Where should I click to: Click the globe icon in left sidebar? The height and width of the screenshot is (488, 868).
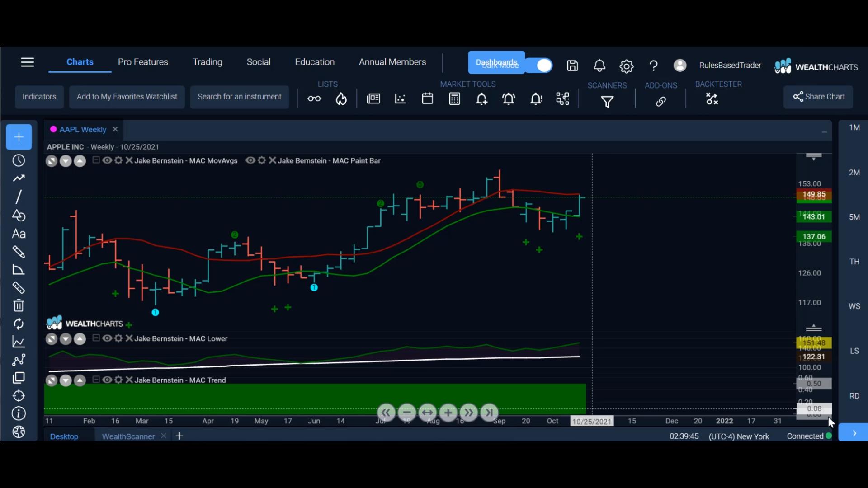pyautogui.click(x=19, y=432)
